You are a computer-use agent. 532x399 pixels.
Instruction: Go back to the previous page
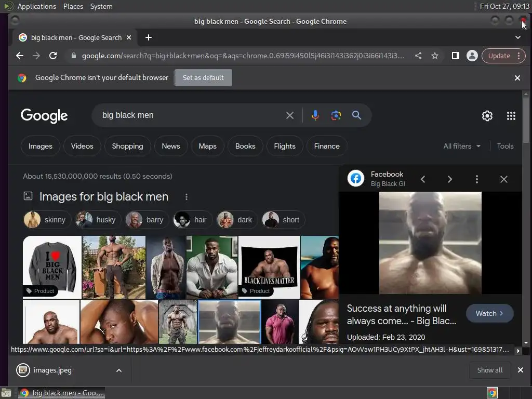coord(20,56)
